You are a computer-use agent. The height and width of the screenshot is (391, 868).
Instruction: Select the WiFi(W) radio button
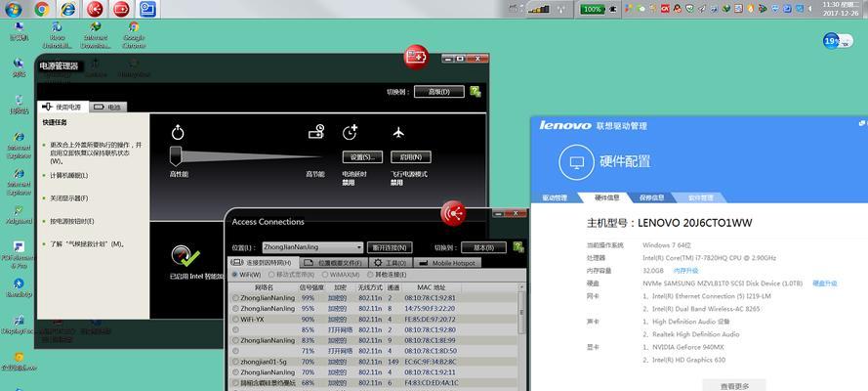pos(234,275)
